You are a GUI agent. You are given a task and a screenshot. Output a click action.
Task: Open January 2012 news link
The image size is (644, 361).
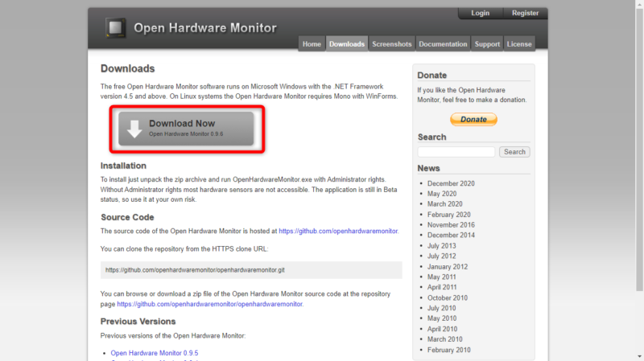coord(448,267)
